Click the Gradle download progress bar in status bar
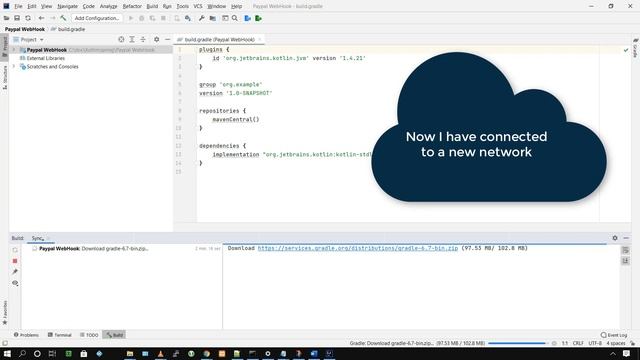640x360 pixels. click(517, 343)
